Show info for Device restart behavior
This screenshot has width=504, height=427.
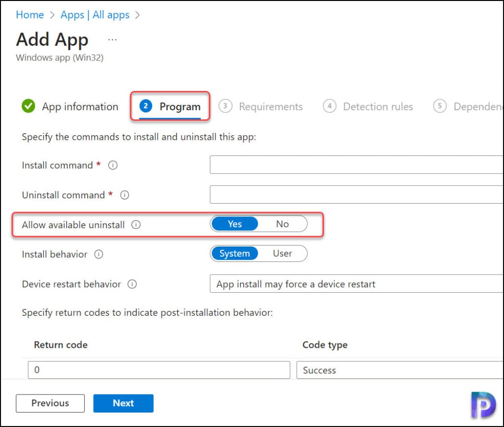pos(132,284)
